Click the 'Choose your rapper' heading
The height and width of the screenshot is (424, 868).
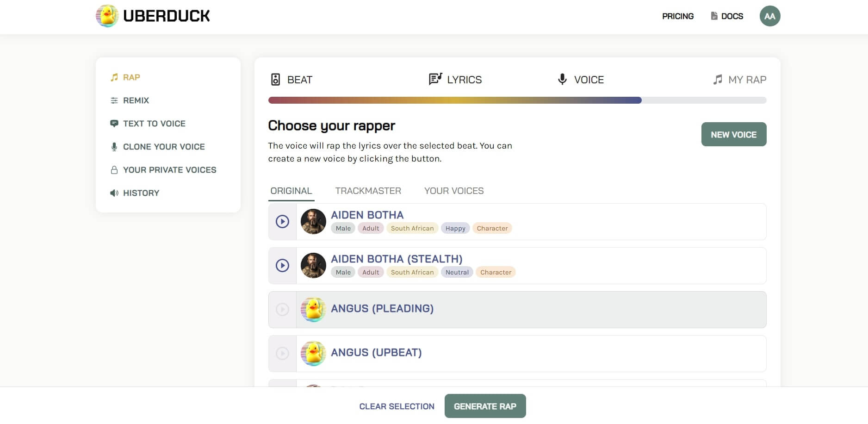point(332,126)
